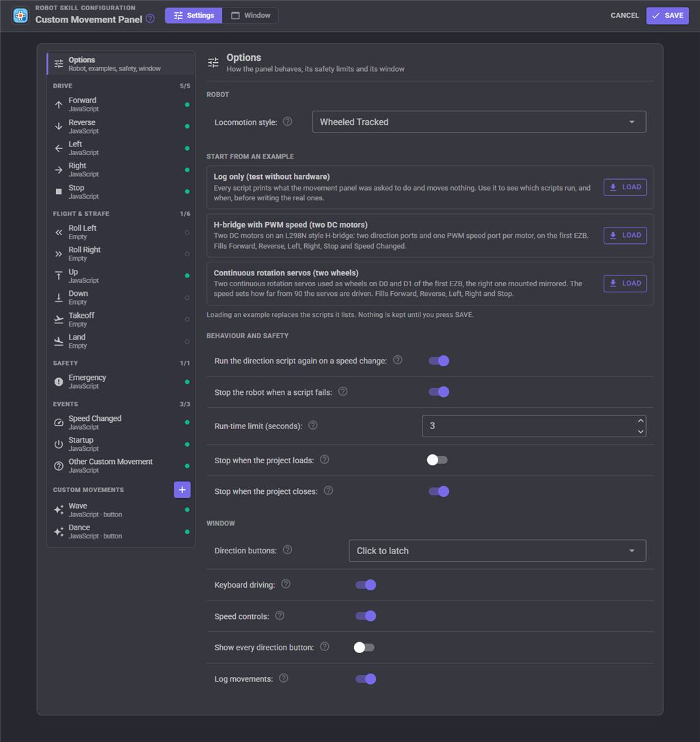700x742 pixels.
Task: Add a new custom movement with plus
Action: click(183, 490)
